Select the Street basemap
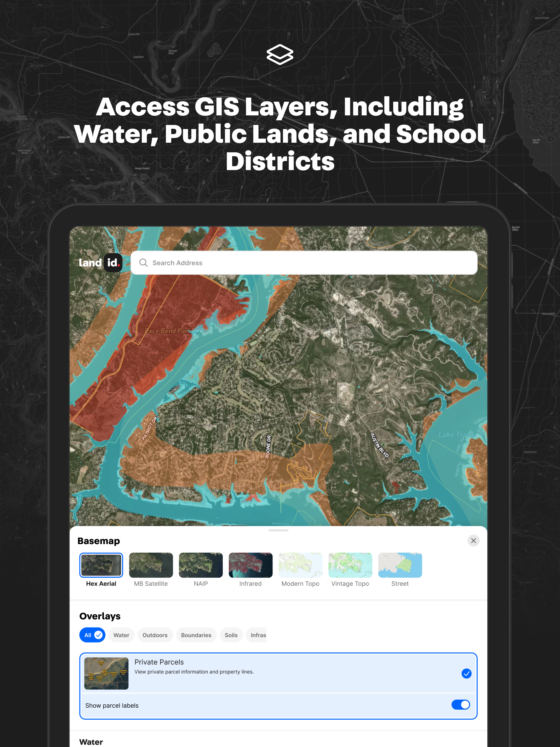 (x=400, y=565)
